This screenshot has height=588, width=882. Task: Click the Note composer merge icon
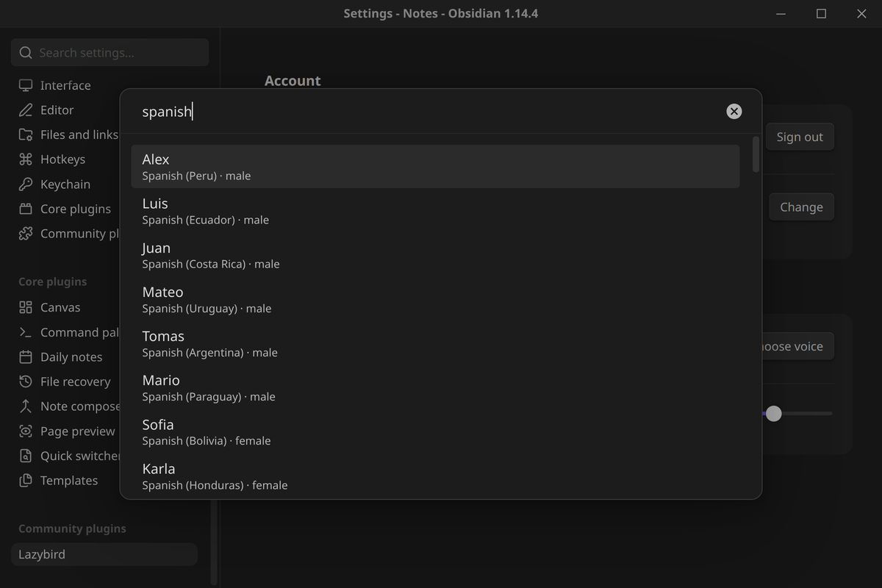(x=26, y=406)
